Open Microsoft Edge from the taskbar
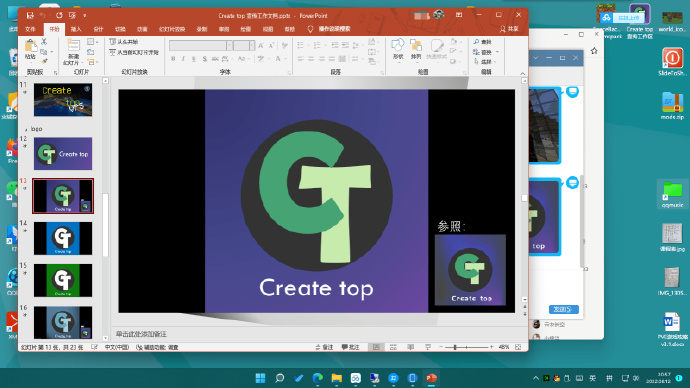Viewport: 690px width, 388px height. pos(317,378)
